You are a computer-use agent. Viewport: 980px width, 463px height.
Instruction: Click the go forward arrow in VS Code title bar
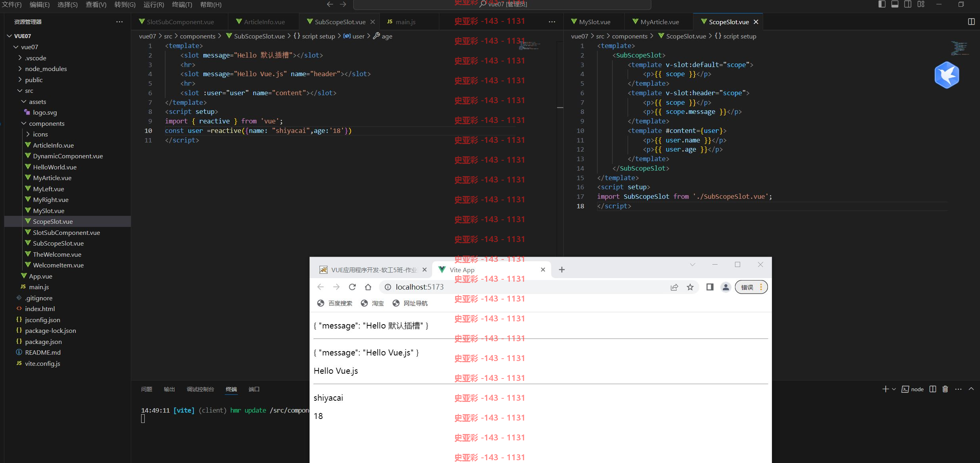tap(343, 4)
